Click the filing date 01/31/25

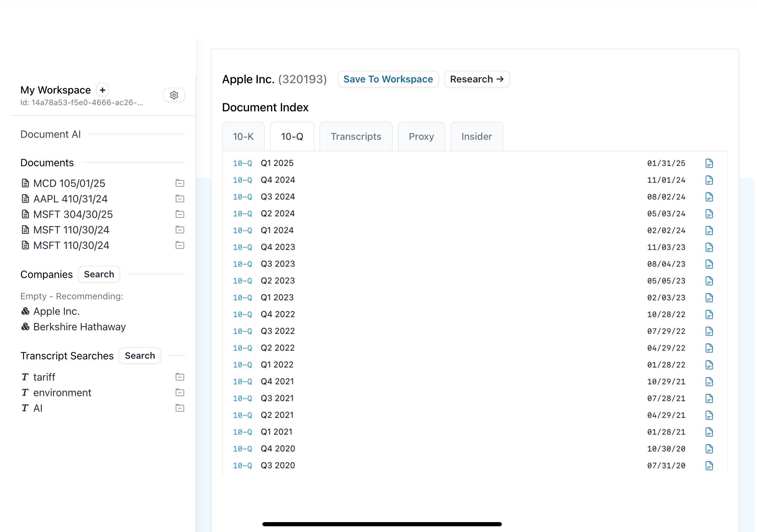(x=666, y=163)
